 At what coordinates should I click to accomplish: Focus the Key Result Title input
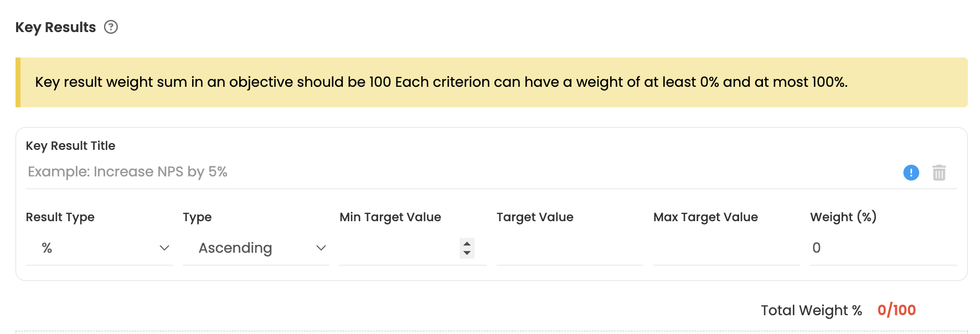tap(460, 172)
